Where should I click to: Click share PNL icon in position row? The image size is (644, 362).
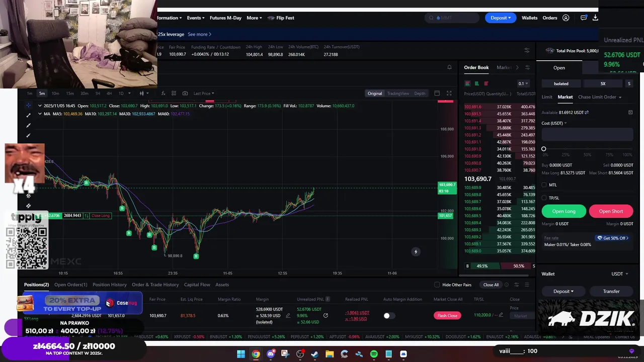[326, 316]
